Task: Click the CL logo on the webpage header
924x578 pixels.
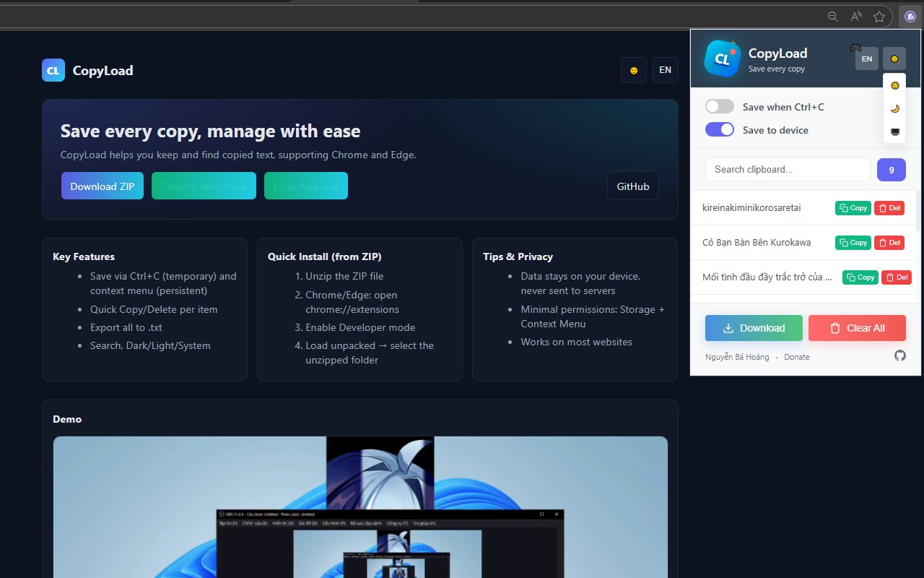Action: (x=53, y=70)
